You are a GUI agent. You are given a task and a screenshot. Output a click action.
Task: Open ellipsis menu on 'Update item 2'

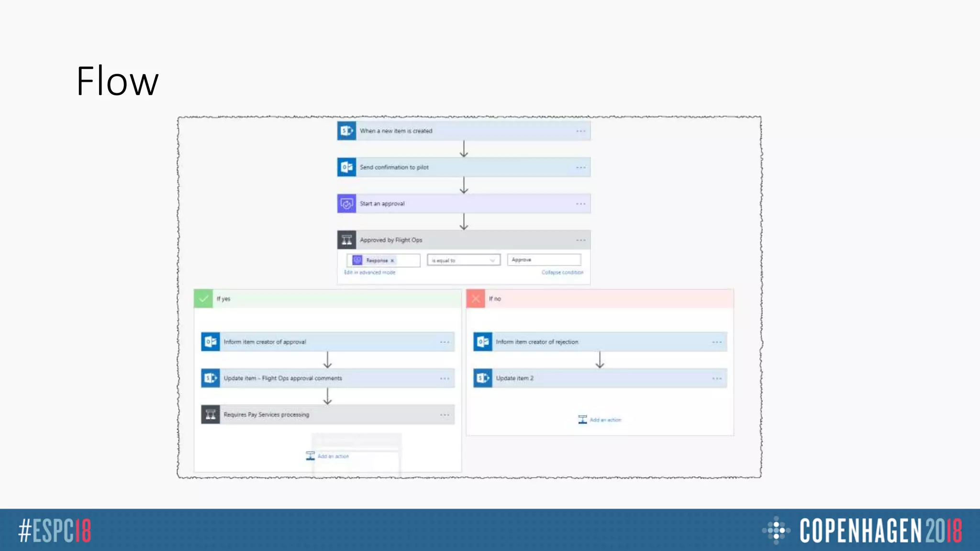[716, 378]
